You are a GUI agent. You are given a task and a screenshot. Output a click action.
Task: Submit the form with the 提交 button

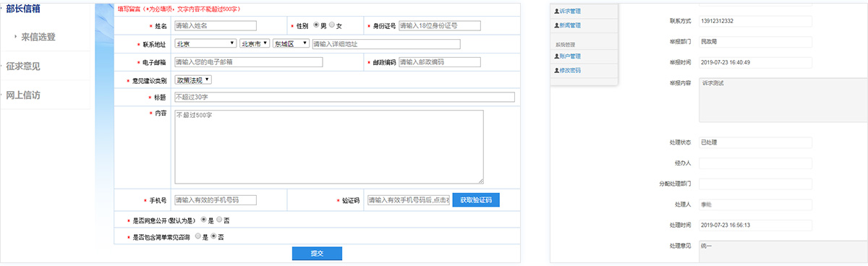317,254
